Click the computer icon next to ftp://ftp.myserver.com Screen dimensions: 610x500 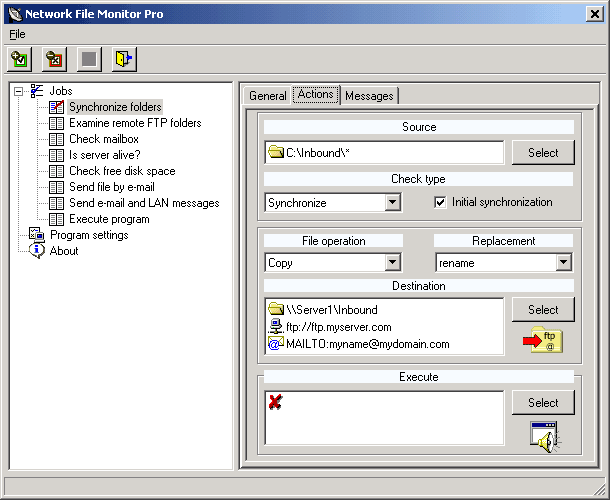[276, 326]
